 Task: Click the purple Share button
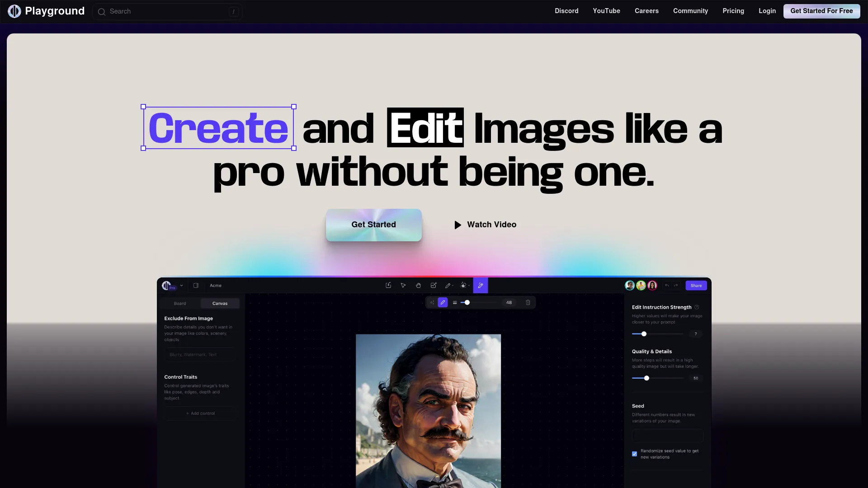[696, 286]
